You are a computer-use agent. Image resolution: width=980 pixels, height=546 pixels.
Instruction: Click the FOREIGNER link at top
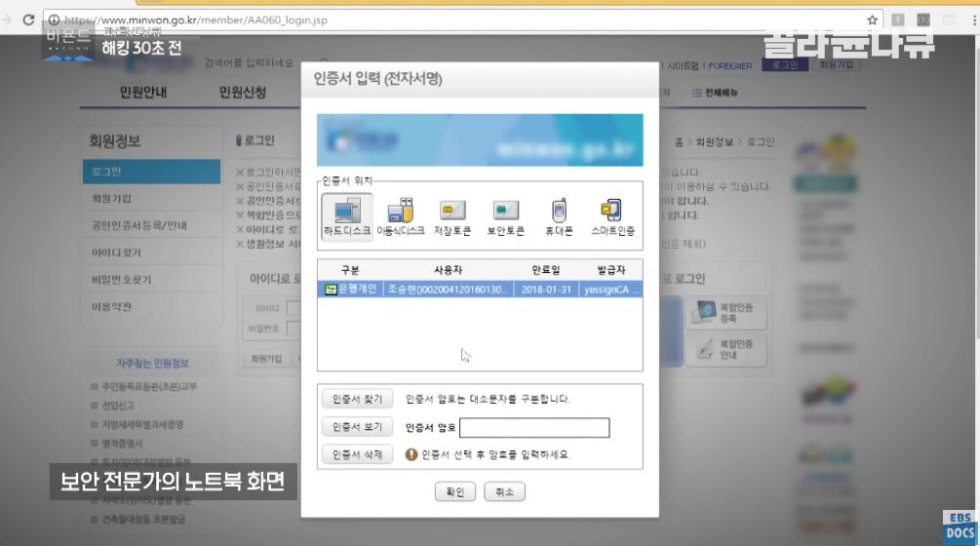[730, 65]
